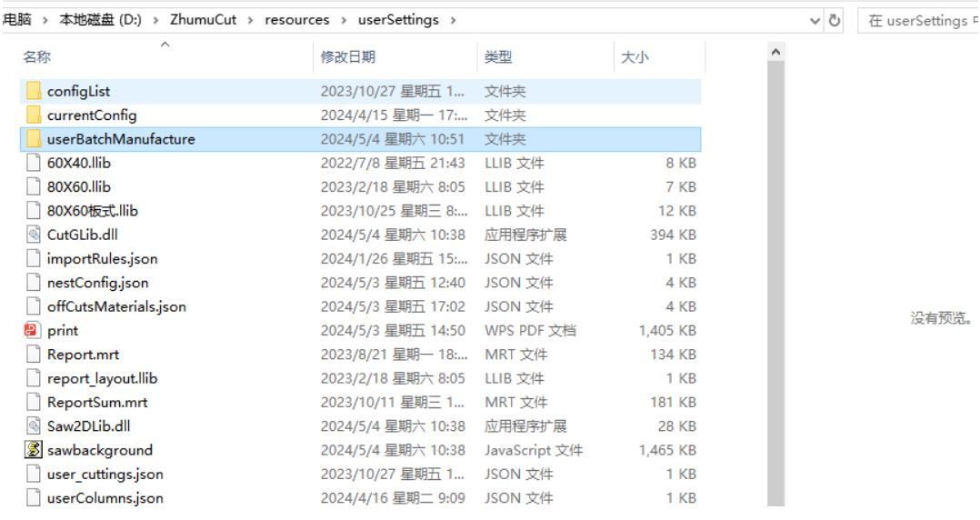Select the 80X60.llib file name

(x=79, y=187)
